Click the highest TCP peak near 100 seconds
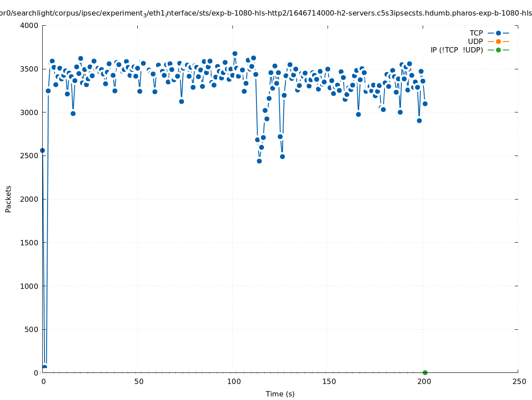532x400 pixels. pyautogui.click(x=235, y=53)
